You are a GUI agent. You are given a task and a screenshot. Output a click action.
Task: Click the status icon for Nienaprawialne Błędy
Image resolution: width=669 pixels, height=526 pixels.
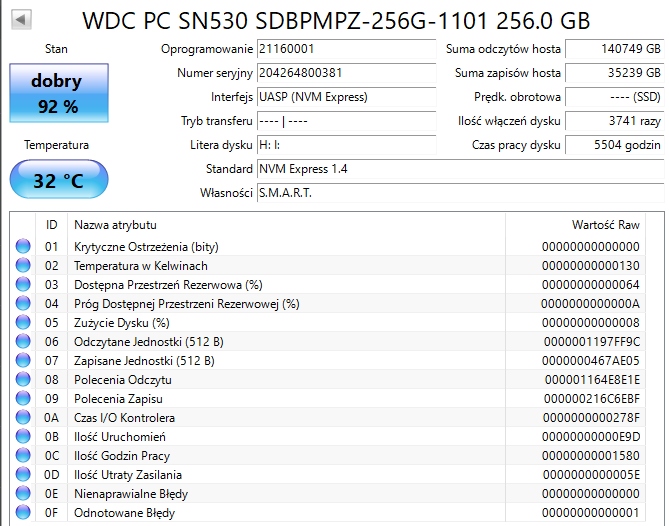[x=23, y=494]
